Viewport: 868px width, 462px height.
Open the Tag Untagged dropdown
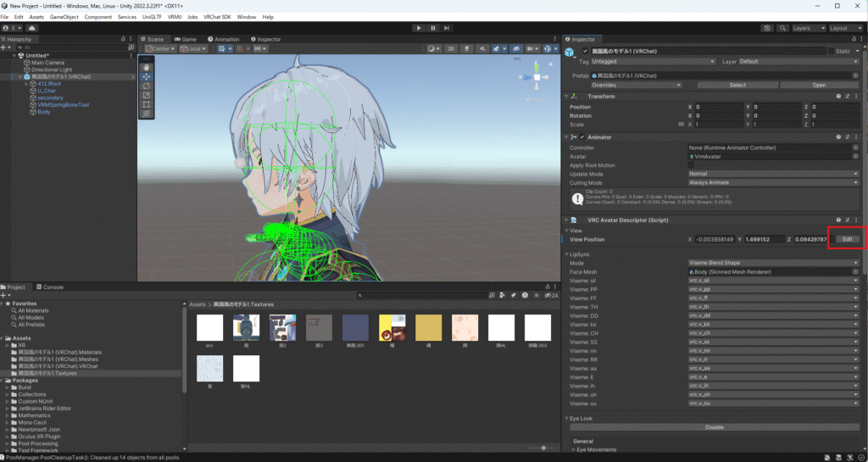(653, 61)
